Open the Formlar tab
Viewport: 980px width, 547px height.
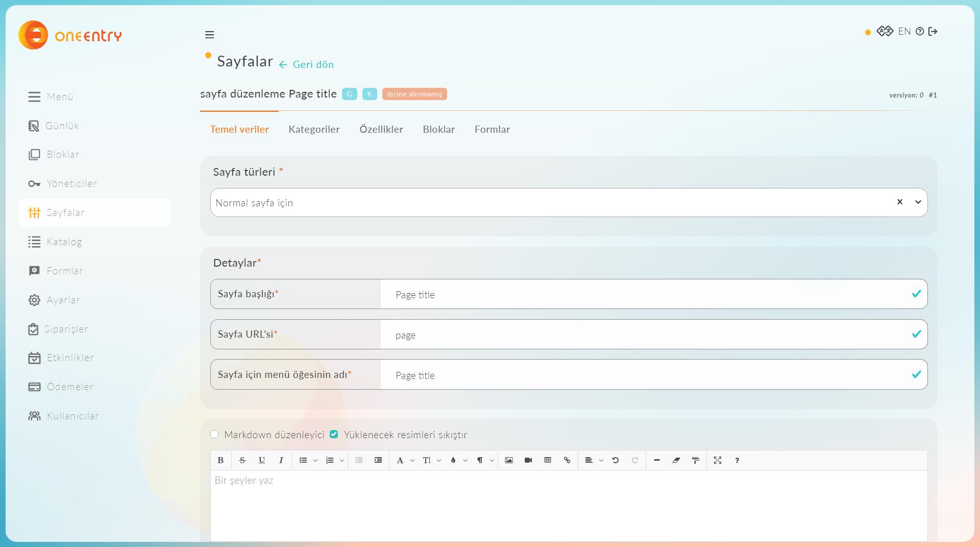tap(492, 129)
